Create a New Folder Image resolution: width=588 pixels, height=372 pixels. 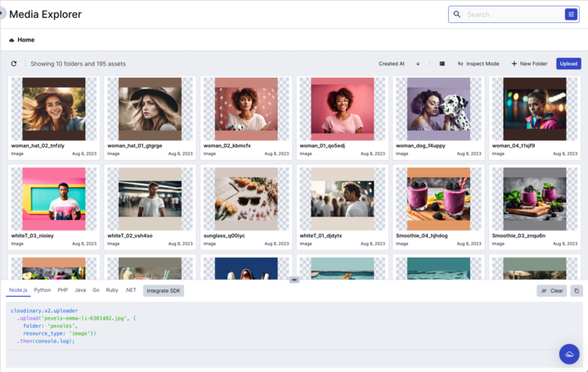(529, 64)
